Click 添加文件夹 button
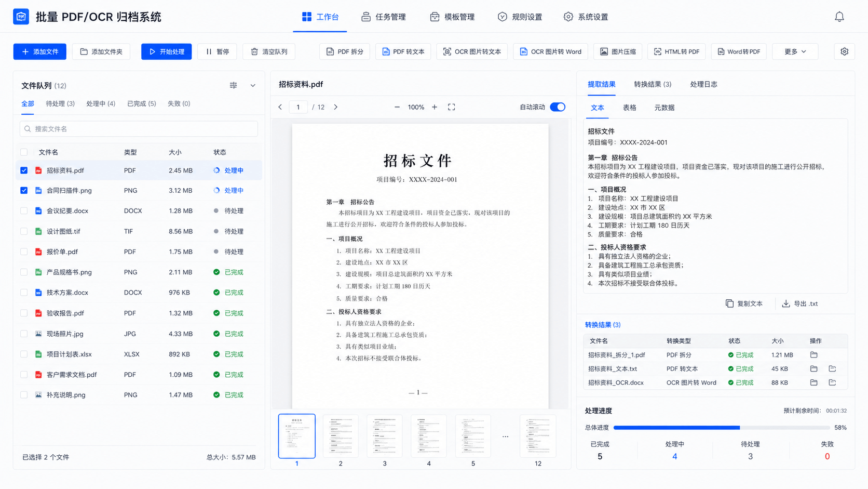Viewport: 868px width, 489px height. [101, 51]
